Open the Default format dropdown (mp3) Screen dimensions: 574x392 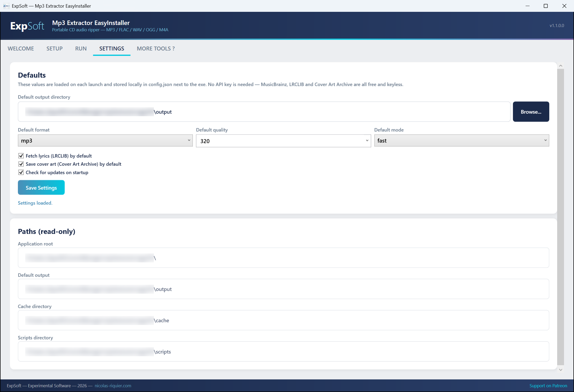coord(105,141)
